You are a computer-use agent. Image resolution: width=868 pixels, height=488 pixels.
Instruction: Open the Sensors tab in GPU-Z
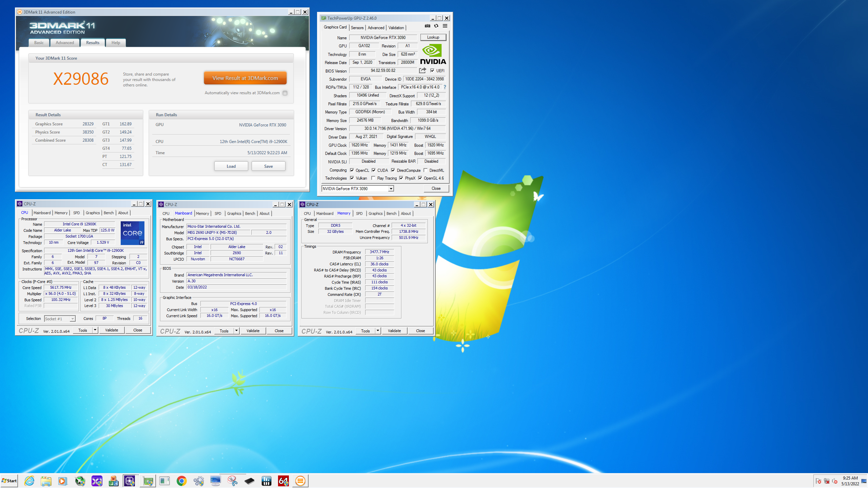click(x=357, y=28)
